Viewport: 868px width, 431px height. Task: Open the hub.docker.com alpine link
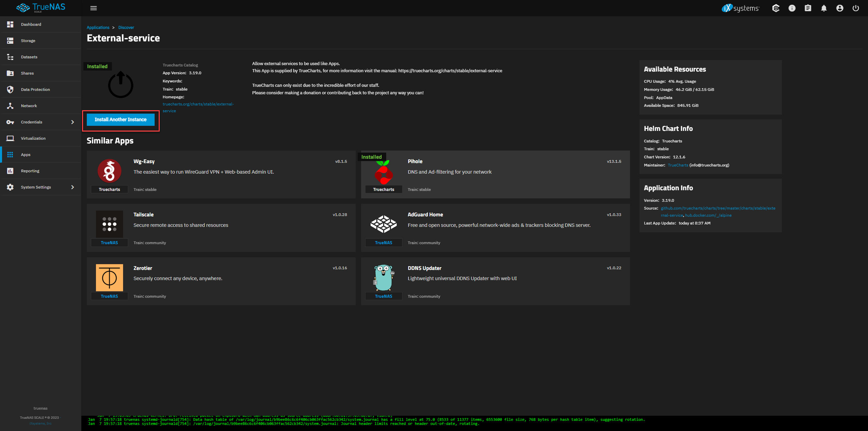pyautogui.click(x=708, y=215)
